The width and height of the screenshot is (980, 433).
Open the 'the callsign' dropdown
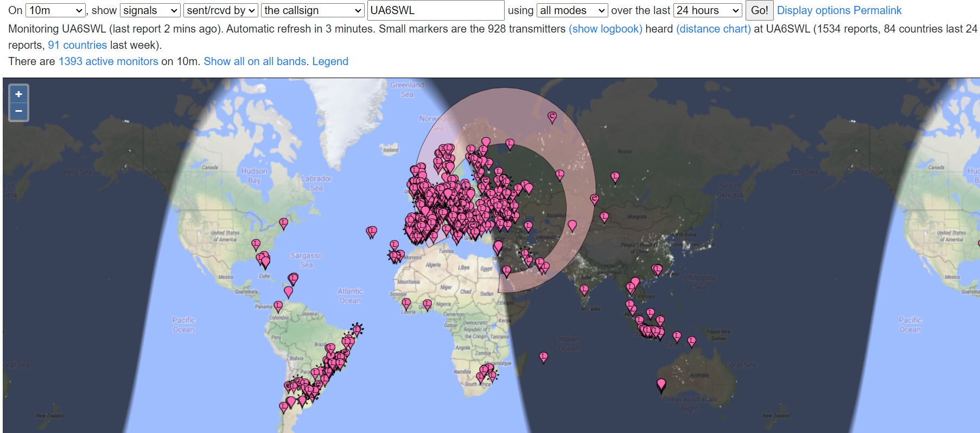[x=312, y=10]
